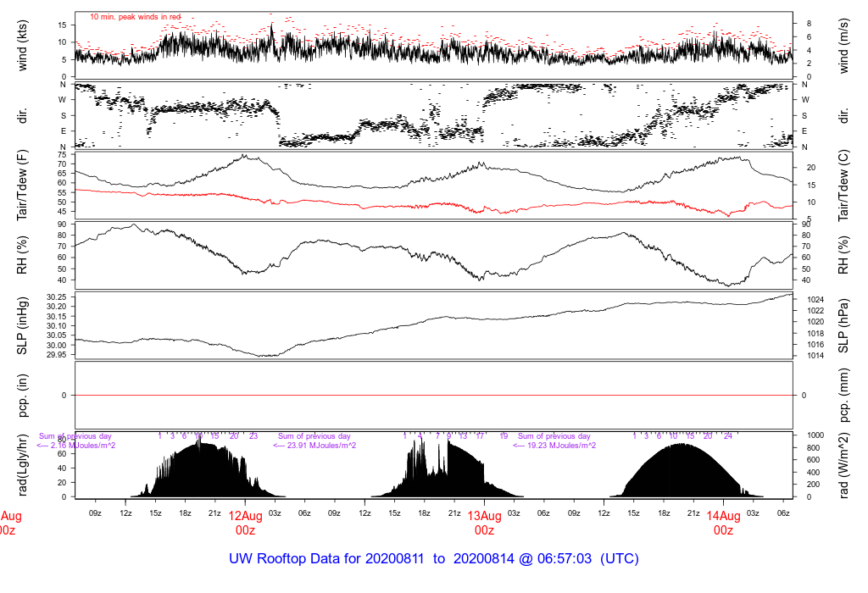
Task: Click the 'pcp. (mm)' axis label
Action: point(843,395)
